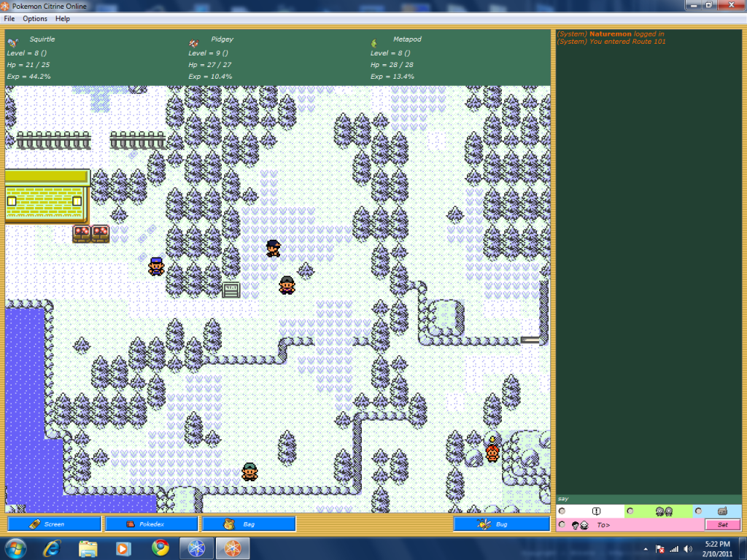Click the radio chat channel icon
This screenshot has height=560, width=747.
click(x=722, y=511)
